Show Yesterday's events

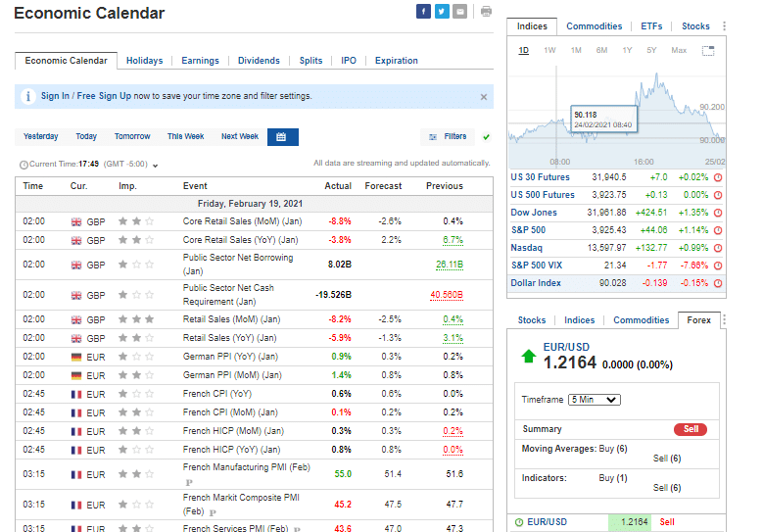[x=41, y=136]
